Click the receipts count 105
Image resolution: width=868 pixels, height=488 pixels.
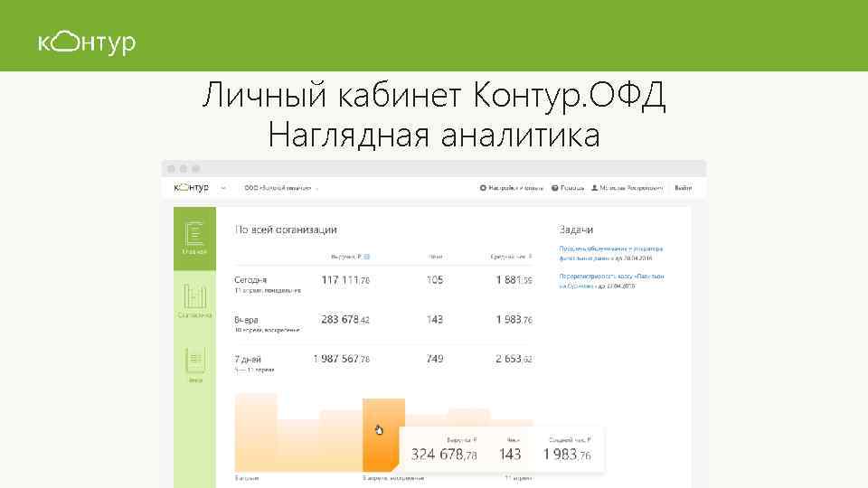pyautogui.click(x=435, y=280)
